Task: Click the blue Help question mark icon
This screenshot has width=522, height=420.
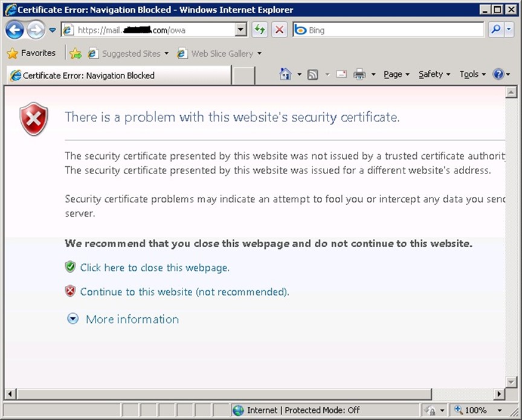Action: coord(498,74)
